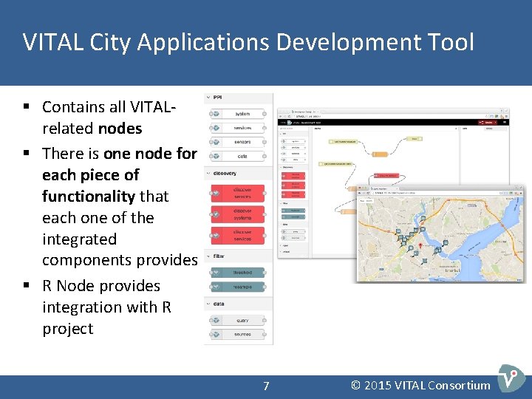Click the upper-left yellow inject node on canvas
Screen dimensions: 532x399
[x=343, y=141]
